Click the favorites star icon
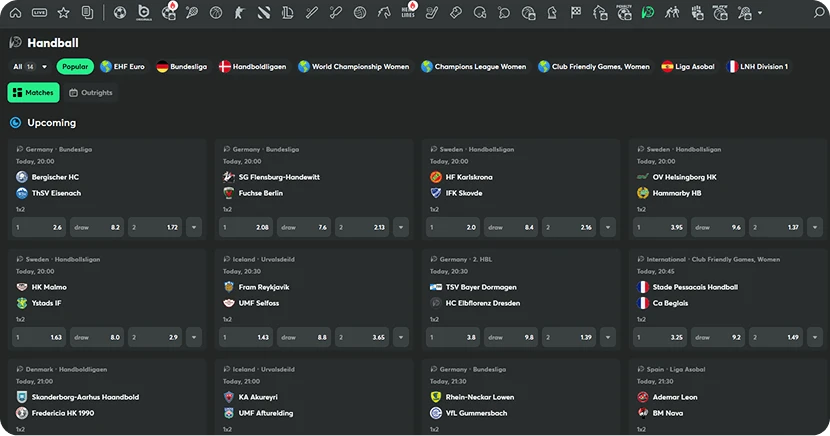Viewport: 830px width, 436px height. 64,13
